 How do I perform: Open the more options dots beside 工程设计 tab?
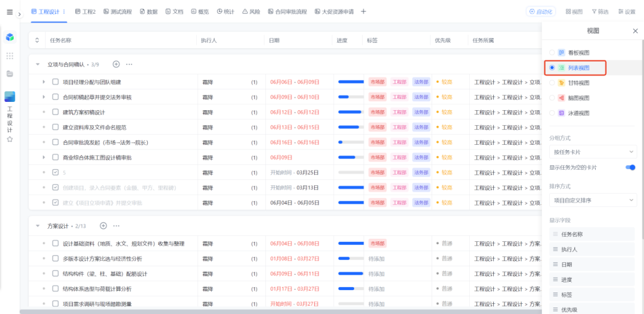[x=64, y=12]
